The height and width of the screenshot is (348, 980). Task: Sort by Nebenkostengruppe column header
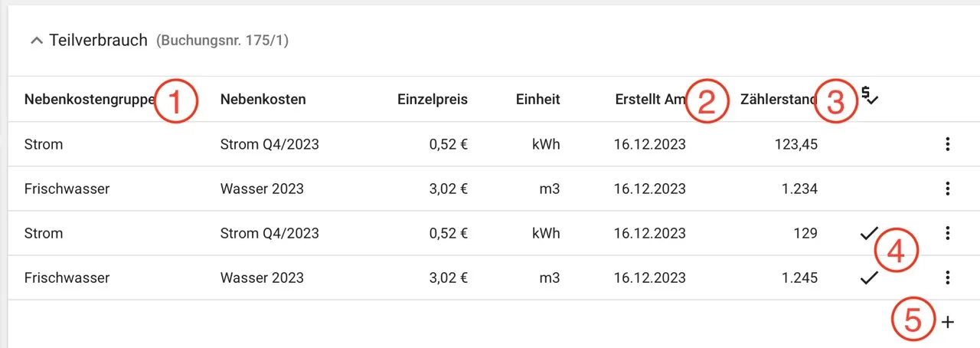coord(90,99)
